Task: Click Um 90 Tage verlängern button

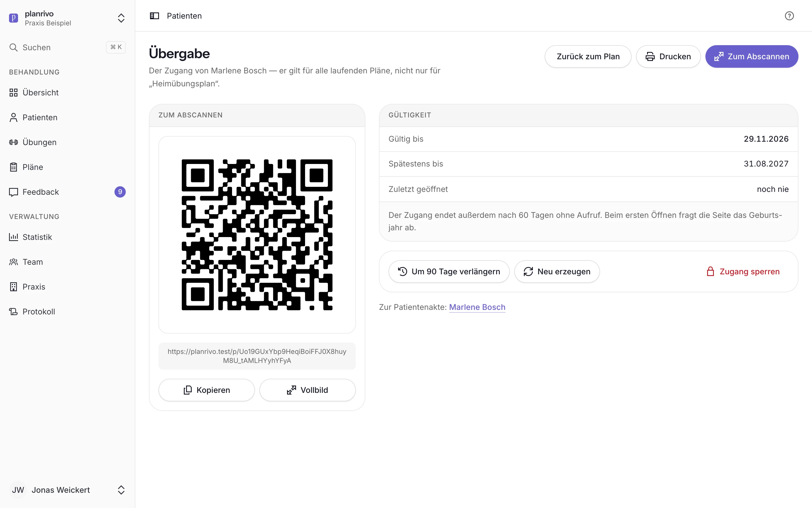Action: point(449,271)
